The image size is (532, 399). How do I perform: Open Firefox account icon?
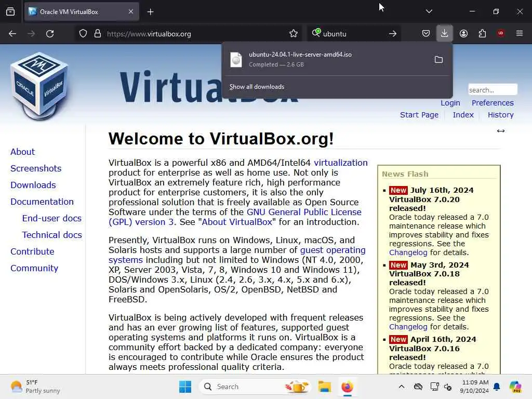click(x=463, y=34)
